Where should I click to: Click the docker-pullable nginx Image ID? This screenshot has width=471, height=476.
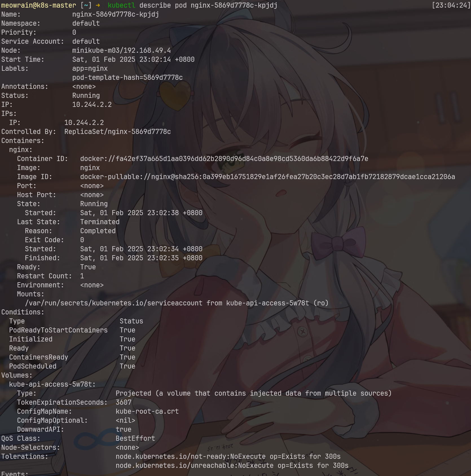[x=267, y=177]
